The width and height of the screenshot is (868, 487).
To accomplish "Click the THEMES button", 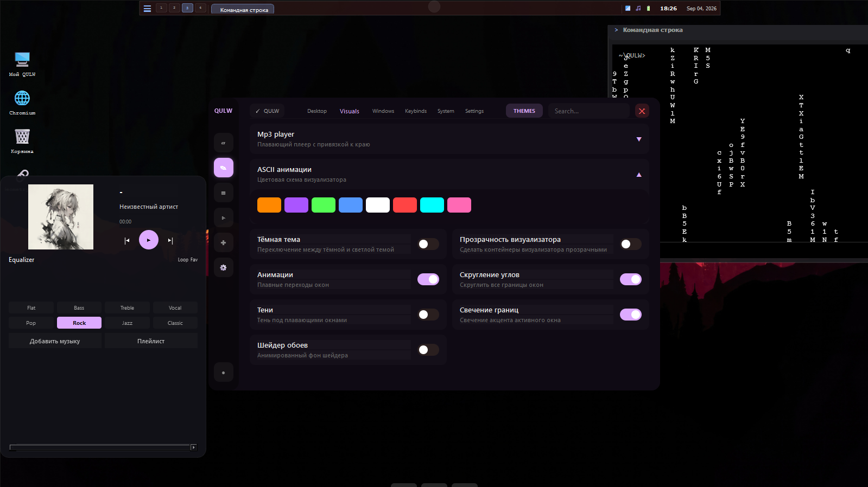I will click(x=524, y=111).
